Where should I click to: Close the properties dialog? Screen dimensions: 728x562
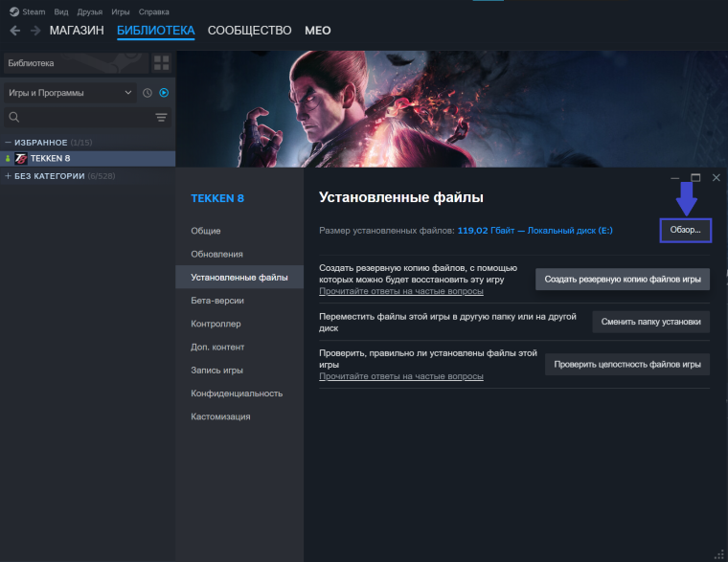coord(717,177)
